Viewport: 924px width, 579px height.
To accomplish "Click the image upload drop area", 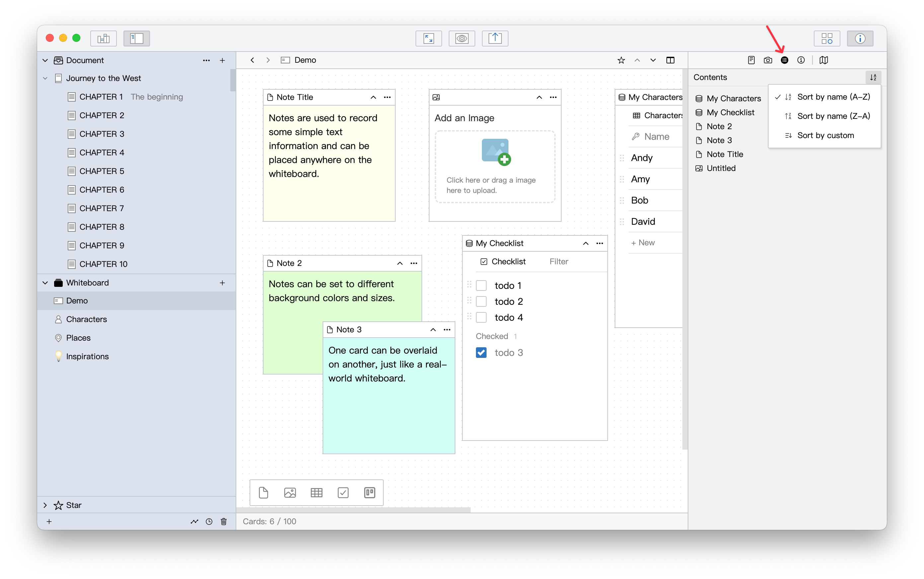I will (x=495, y=167).
